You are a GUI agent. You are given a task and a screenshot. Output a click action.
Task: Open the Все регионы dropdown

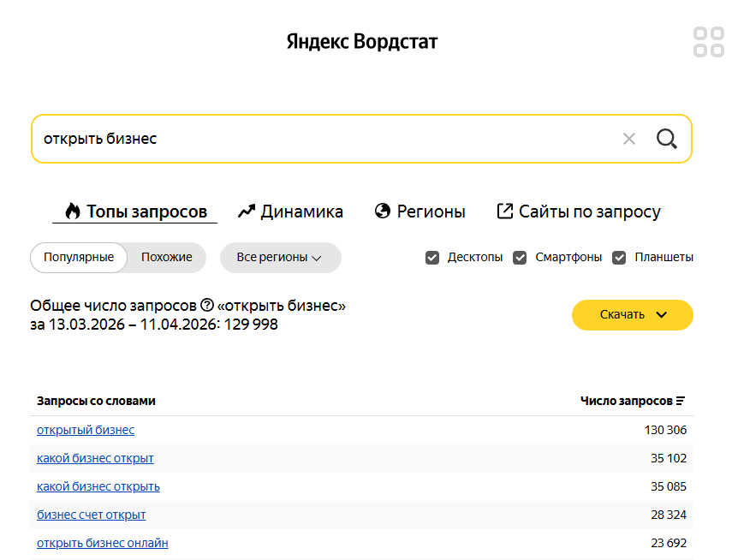coord(281,258)
